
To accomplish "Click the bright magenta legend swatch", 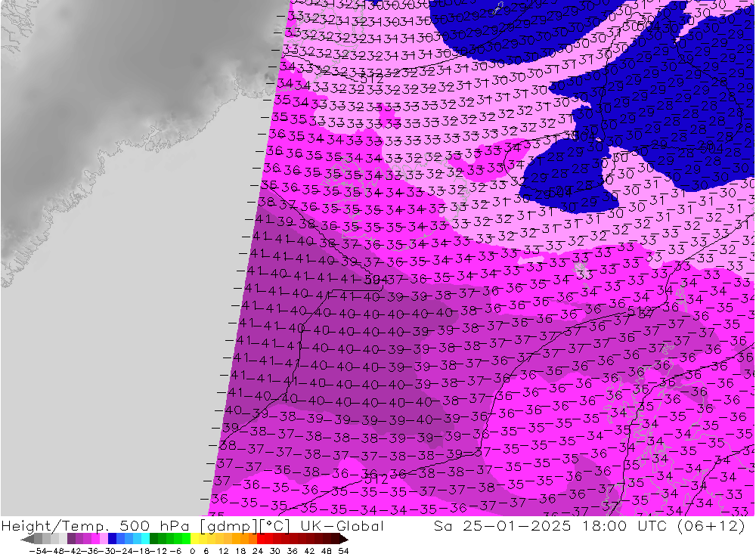I will click(95, 539).
